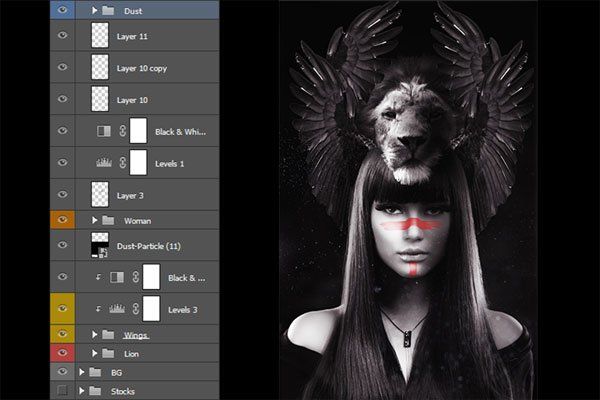Toggle Wings group visibility
600x400 pixels.
click(62, 334)
